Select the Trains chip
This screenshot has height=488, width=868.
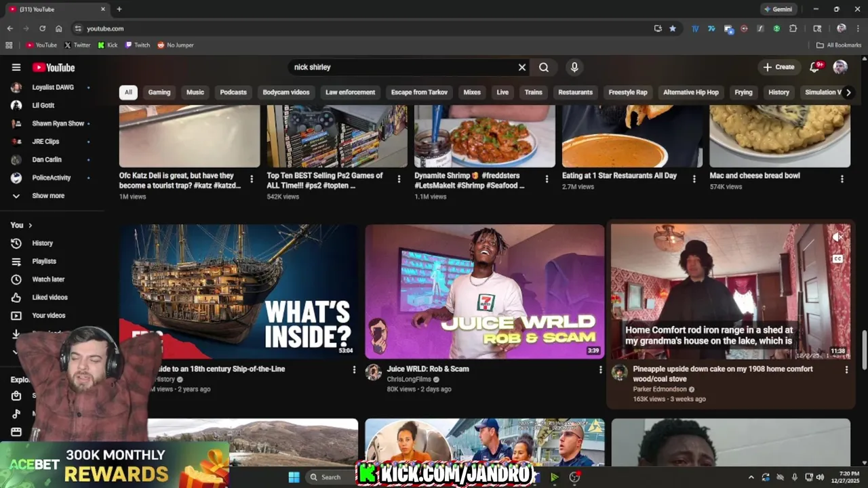coord(533,92)
